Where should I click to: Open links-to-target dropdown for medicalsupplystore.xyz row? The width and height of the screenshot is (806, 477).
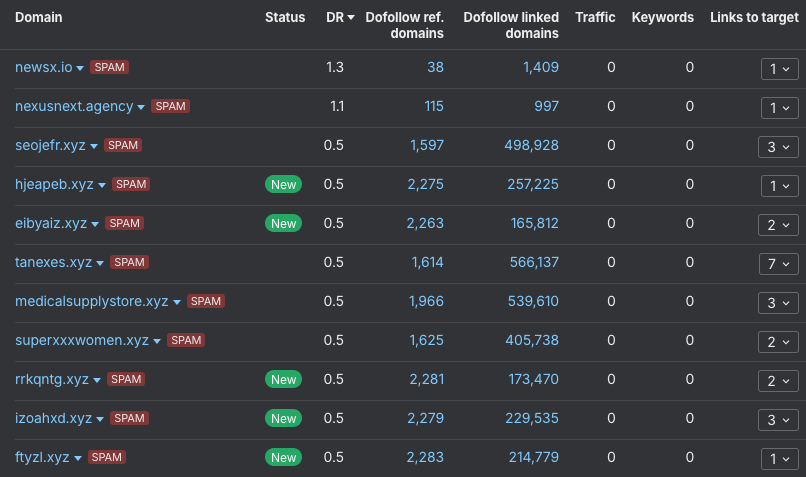click(x=778, y=303)
